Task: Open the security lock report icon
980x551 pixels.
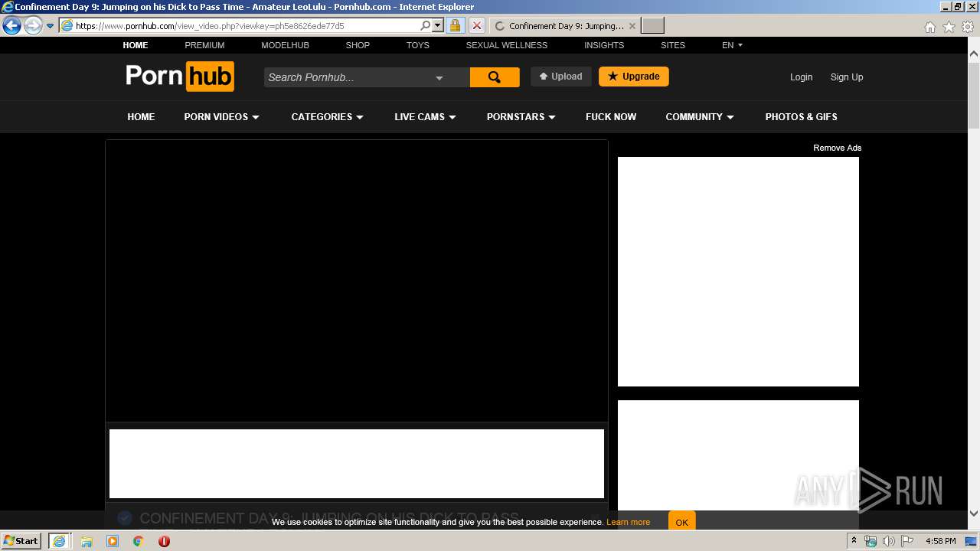Action: [x=455, y=26]
